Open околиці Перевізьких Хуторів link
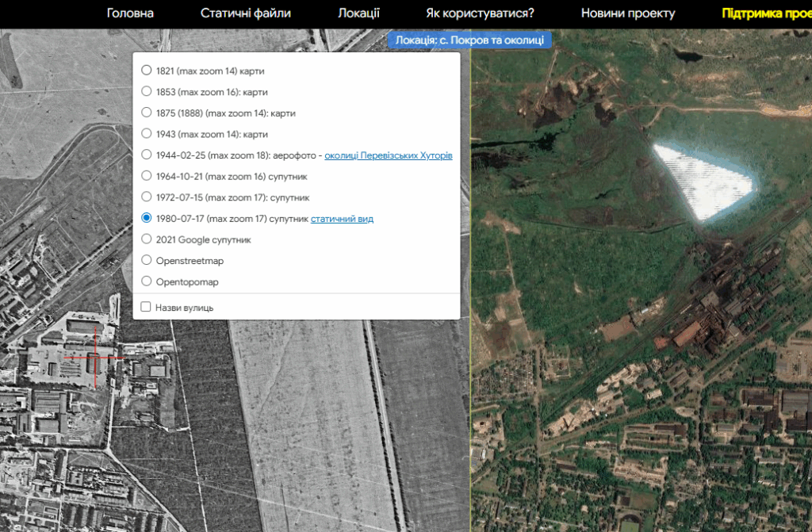The image size is (812, 532). coord(388,155)
